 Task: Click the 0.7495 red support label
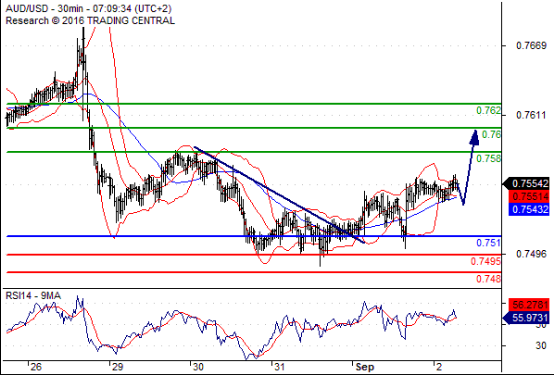[485, 261]
